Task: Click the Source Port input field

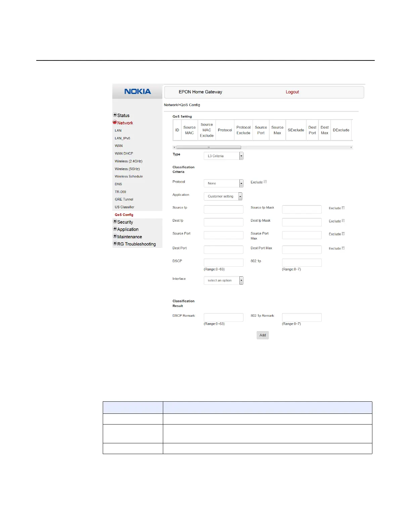Action: point(224,235)
